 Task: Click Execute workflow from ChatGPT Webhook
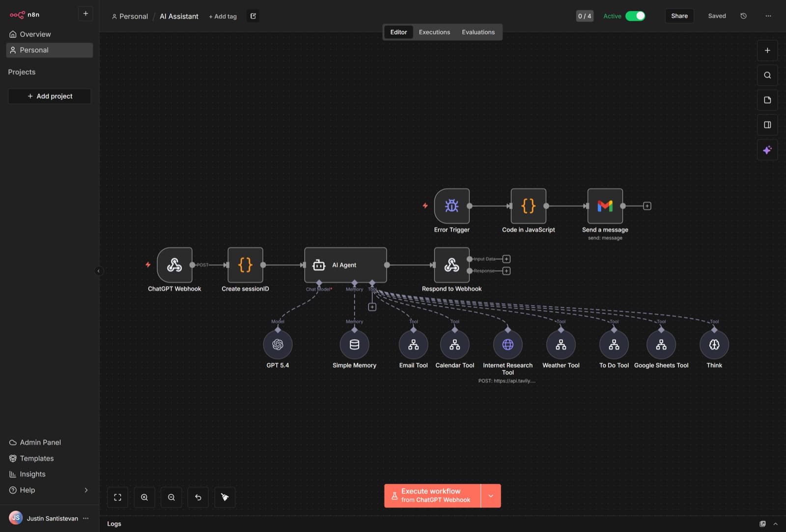(432, 496)
